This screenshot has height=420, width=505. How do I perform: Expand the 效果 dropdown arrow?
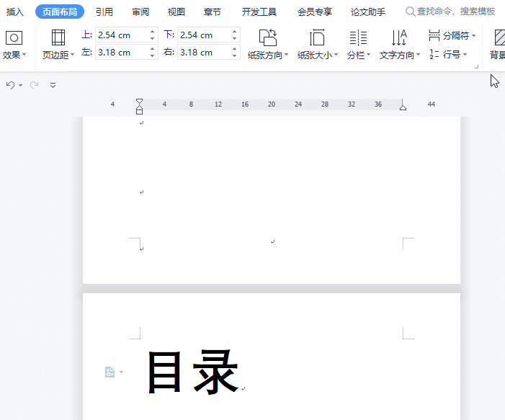(x=24, y=55)
